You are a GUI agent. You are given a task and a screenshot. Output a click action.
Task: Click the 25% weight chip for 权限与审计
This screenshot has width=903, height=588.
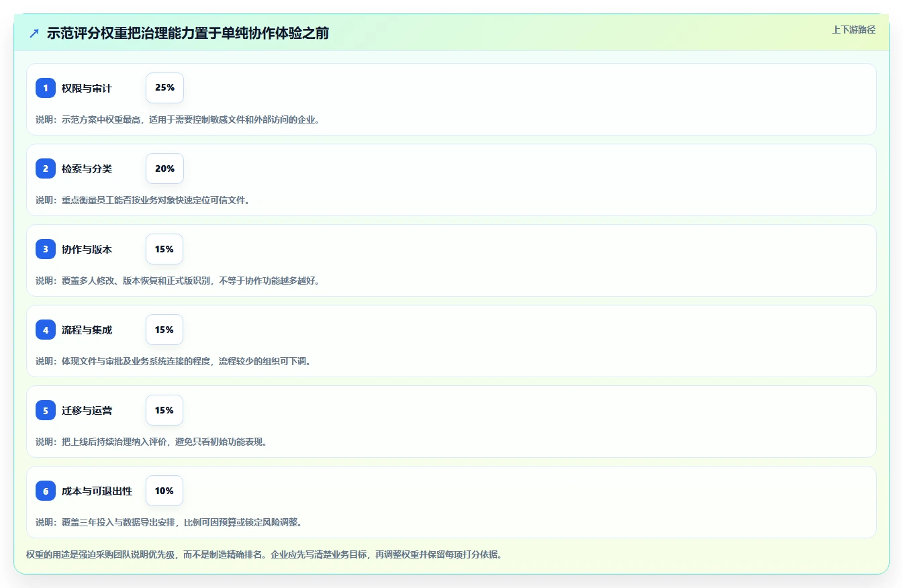click(164, 88)
